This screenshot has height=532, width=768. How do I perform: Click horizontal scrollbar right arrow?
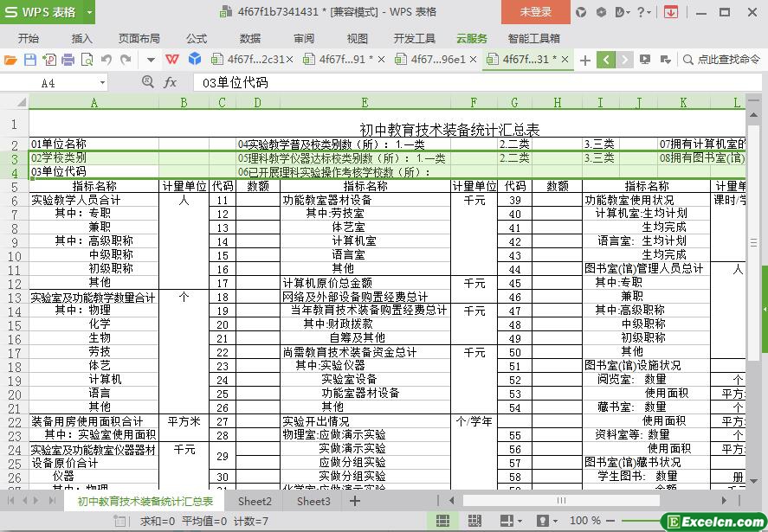pos(725,500)
